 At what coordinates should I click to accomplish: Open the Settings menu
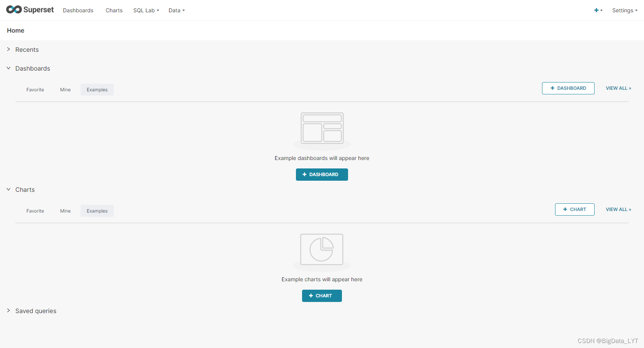coord(624,10)
